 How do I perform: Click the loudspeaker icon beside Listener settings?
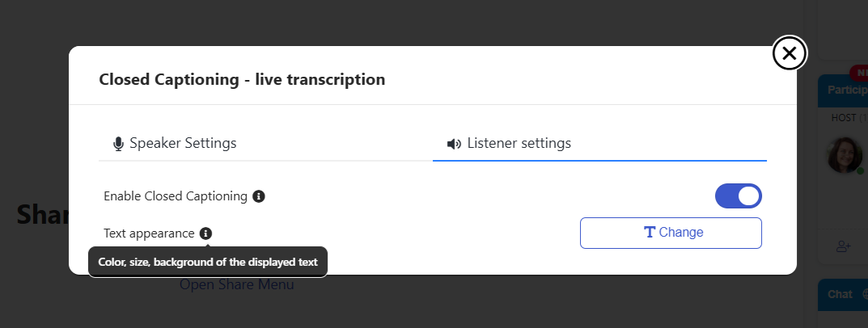pyautogui.click(x=455, y=144)
